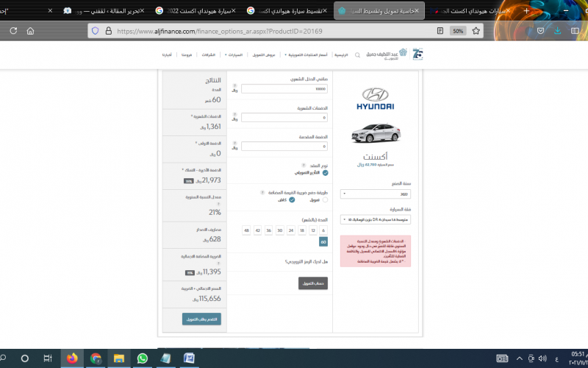Click التقدم بطلب التمويل apply button
This screenshot has width=588, height=368.
pyautogui.click(x=201, y=319)
